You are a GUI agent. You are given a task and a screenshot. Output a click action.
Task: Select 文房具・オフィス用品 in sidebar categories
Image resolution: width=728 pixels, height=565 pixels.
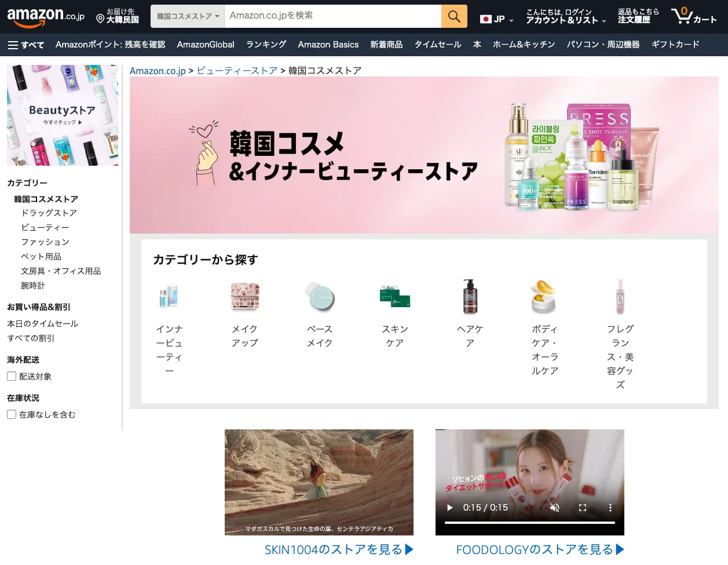click(x=61, y=271)
